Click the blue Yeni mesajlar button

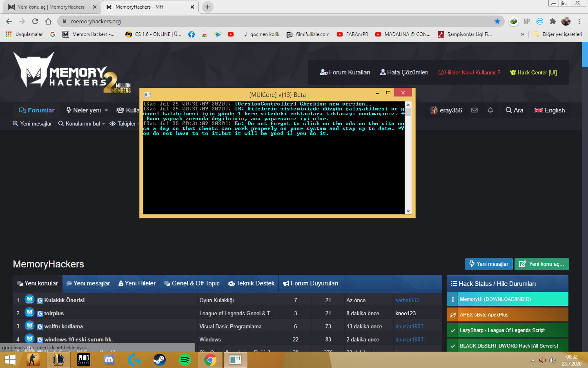[489, 264]
